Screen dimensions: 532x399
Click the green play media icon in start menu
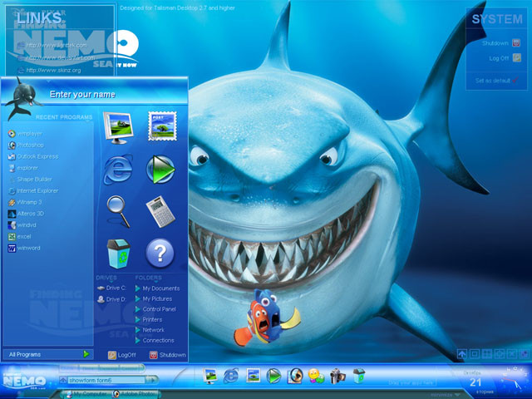tap(160, 170)
